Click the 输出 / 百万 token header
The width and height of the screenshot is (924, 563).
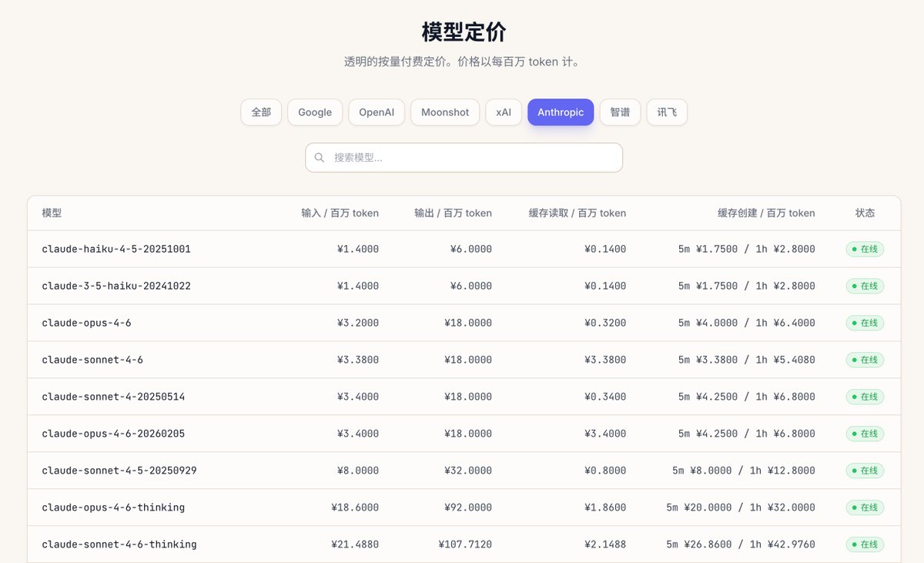[453, 213]
